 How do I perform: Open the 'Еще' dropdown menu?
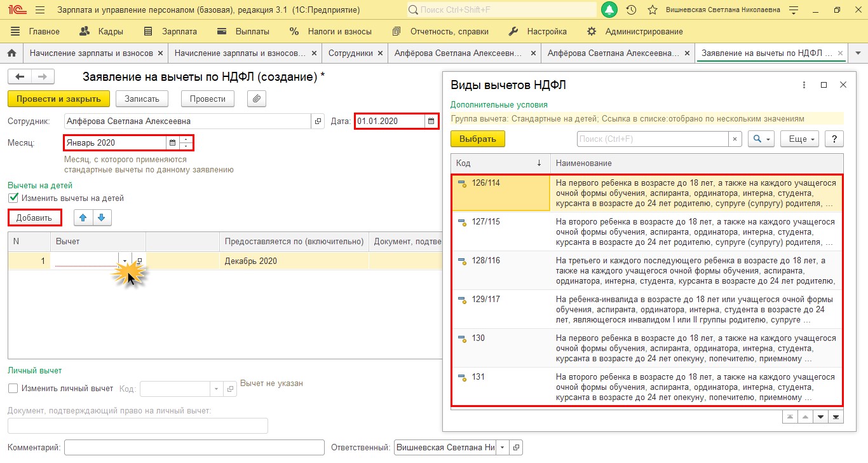[801, 139]
